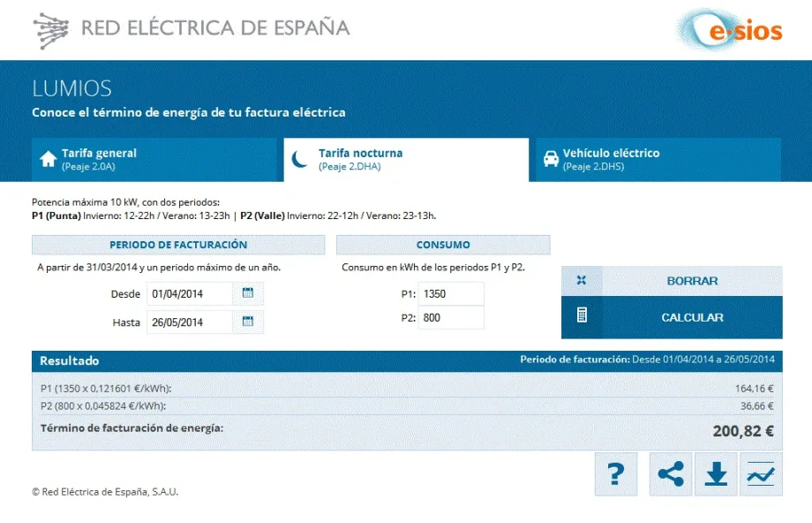The height and width of the screenshot is (523, 812).
Task: Click the download arrow icon
Action: (x=716, y=474)
